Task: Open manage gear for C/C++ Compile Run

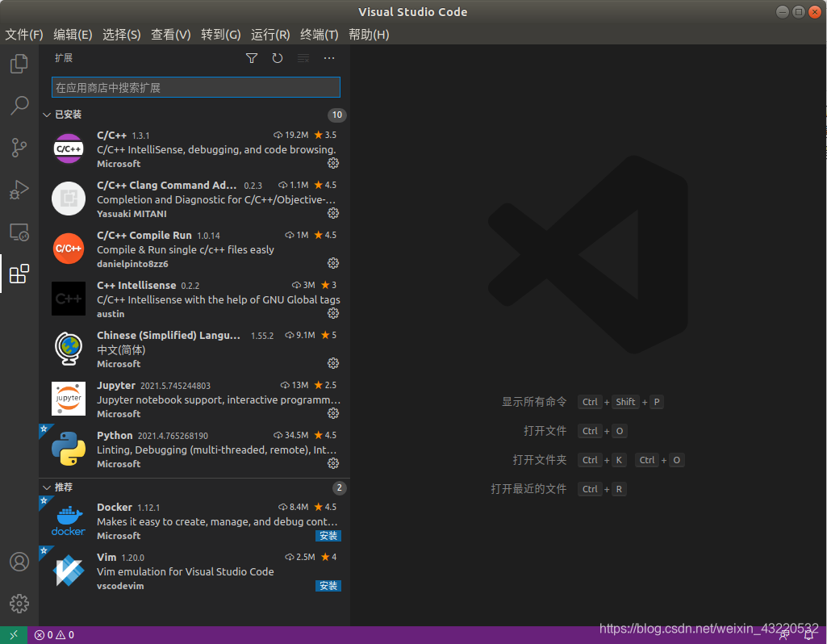Action: pyautogui.click(x=333, y=263)
